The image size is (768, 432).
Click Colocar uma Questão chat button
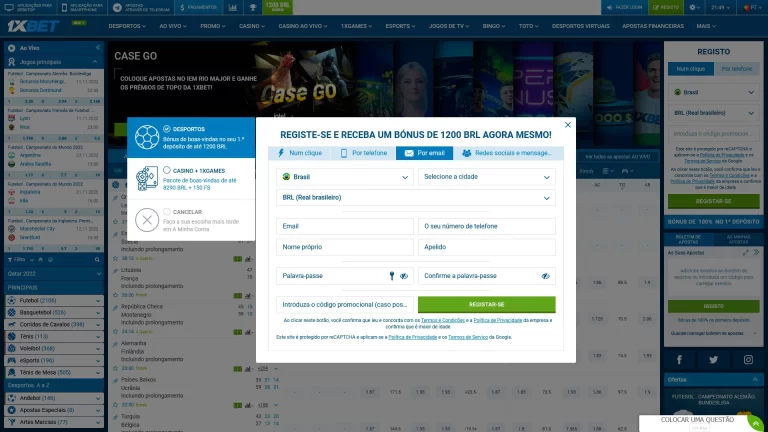point(697,420)
